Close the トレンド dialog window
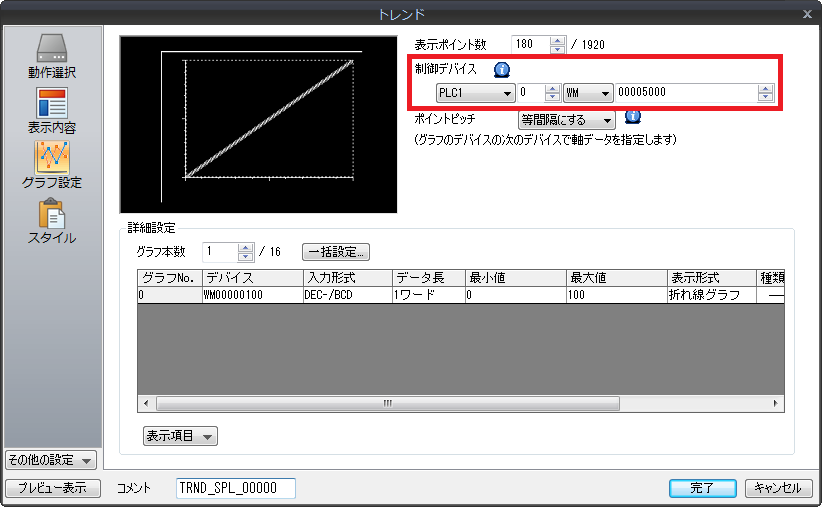Screen dimensions: 822x507 click(x=807, y=13)
